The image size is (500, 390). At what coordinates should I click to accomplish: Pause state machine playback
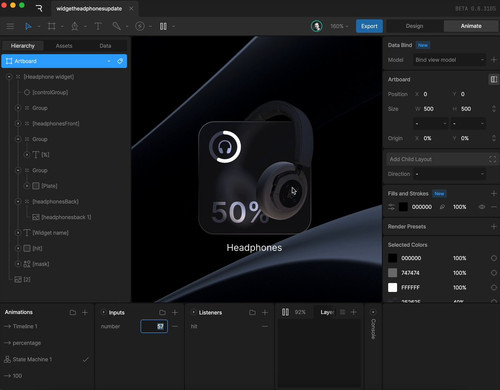285,312
